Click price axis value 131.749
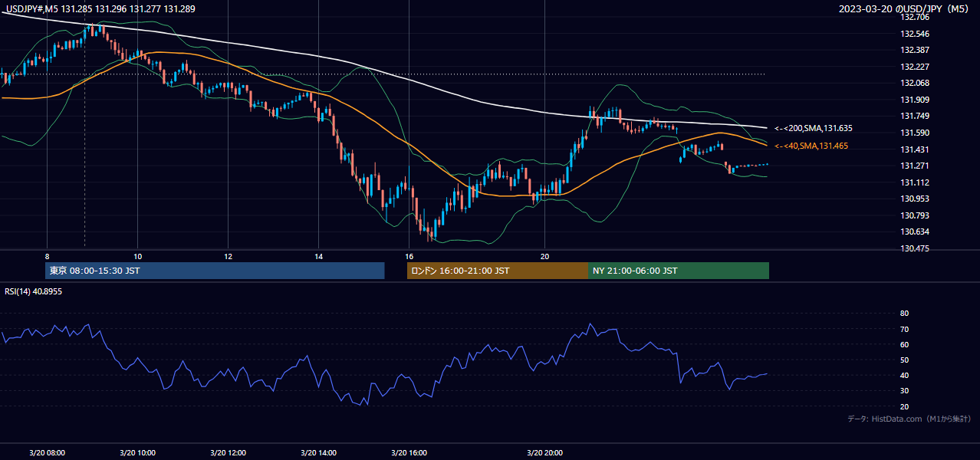Screen dimensions: 980x460 [914, 116]
